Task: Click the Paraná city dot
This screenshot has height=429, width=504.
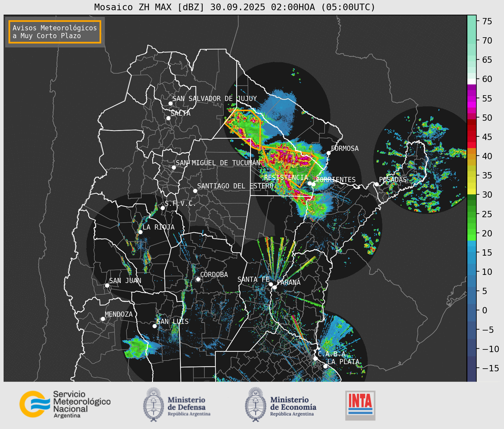Action: point(275,287)
